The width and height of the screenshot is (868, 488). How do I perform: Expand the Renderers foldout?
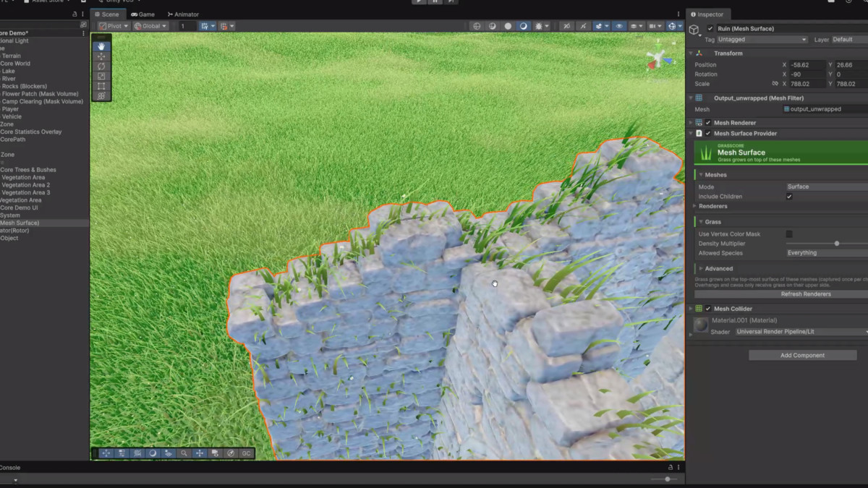click(x=695, y=206)
